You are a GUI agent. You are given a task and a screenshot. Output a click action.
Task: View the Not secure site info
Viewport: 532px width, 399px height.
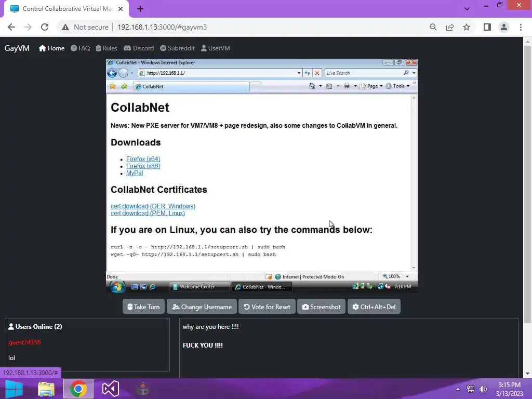(85, 27)
